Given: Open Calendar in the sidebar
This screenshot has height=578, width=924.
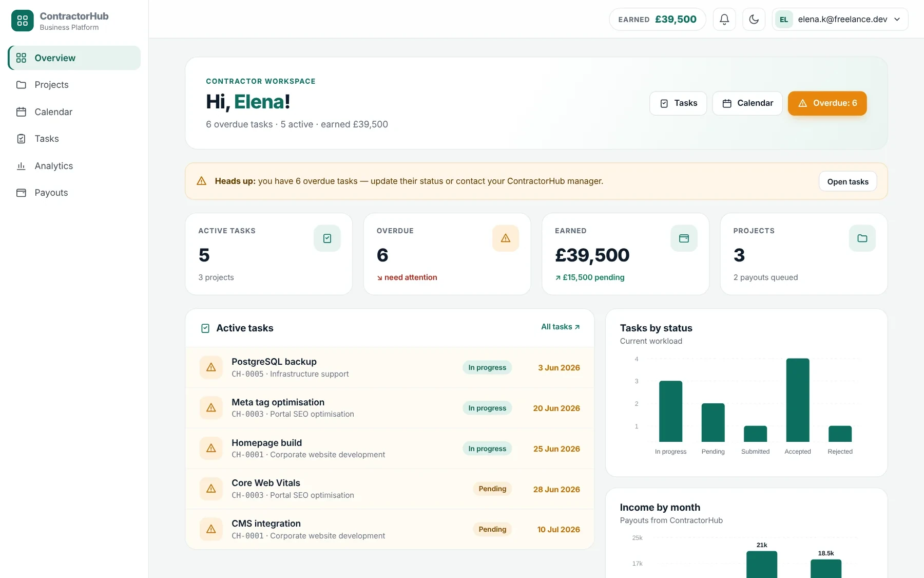Looking at the screenshot, I should point(74,112).
